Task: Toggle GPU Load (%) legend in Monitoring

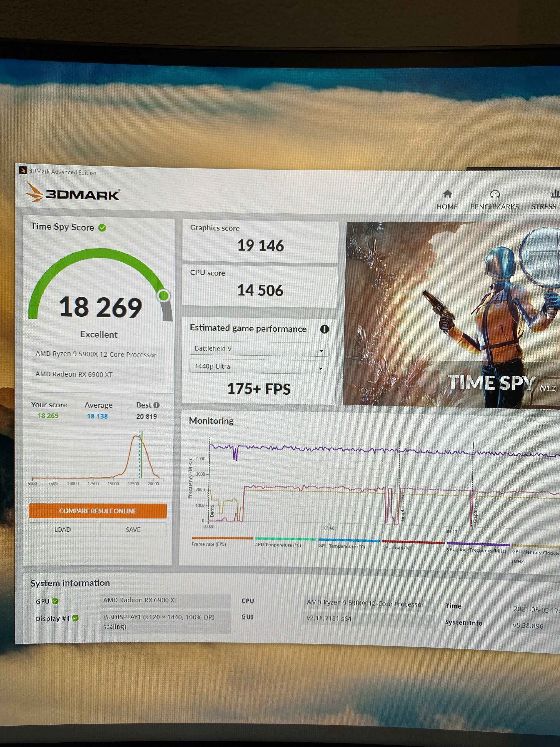Action: click(413, 545)
